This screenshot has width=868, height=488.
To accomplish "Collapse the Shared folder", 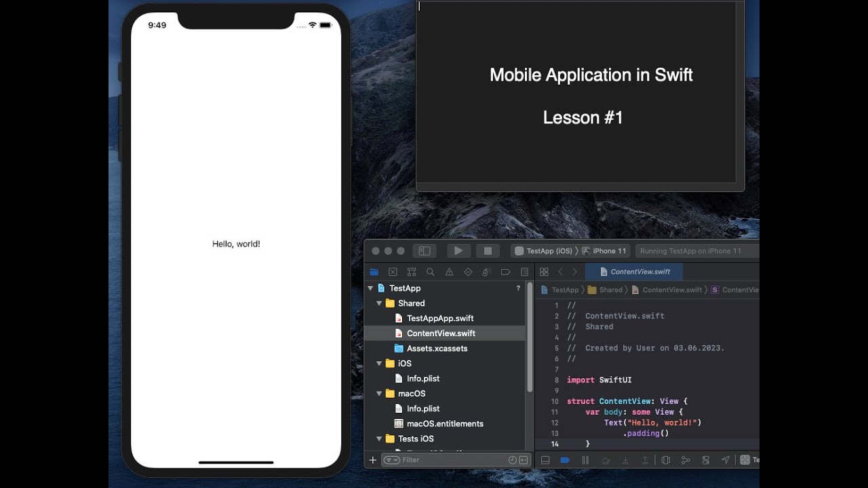I will pos(379,303).
